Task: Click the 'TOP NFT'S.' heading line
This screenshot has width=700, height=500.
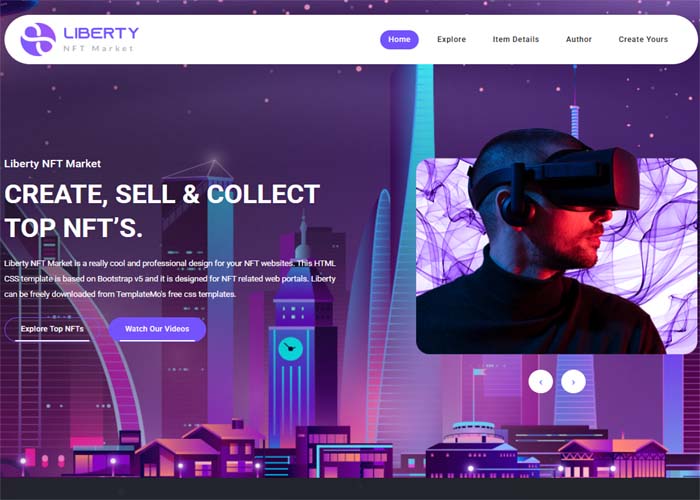Action: click(x=74, y=227)
